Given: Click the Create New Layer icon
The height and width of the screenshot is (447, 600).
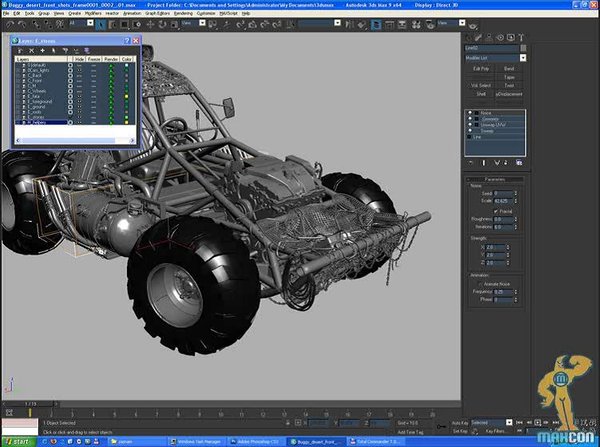Looking at the screenshot, I should 21,51.
